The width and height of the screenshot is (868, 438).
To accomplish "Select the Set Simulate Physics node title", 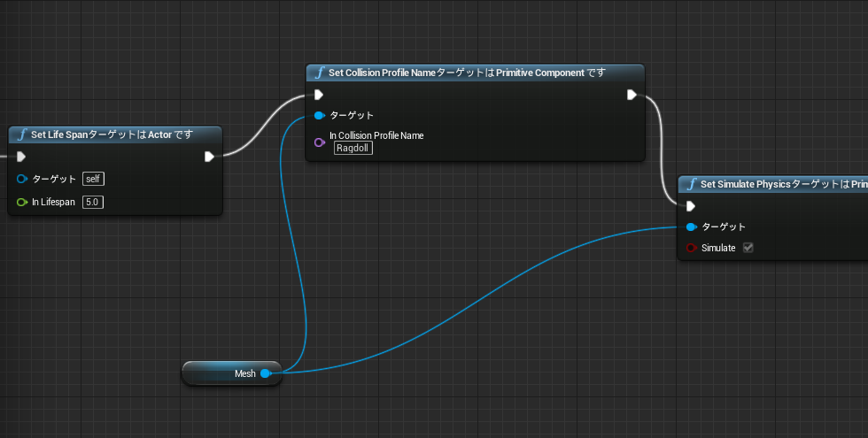I will 784,184.
